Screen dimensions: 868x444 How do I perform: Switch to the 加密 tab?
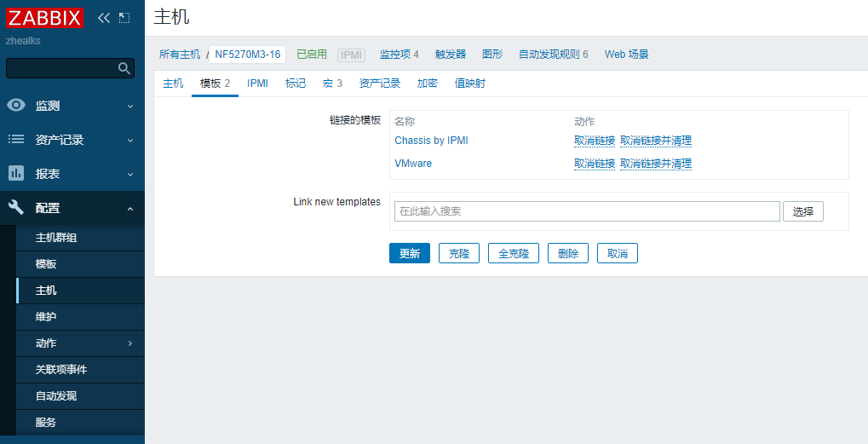click(428, 84)
